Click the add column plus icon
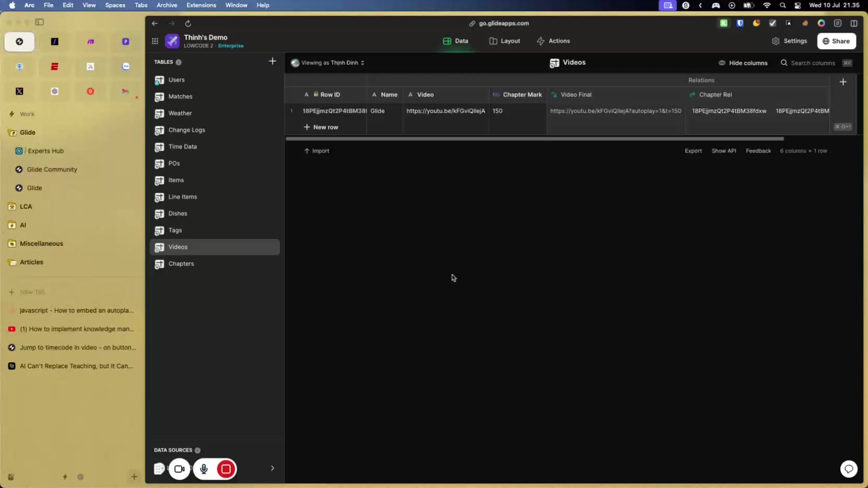Image resolution: width=868 pixels, height=488 pixels. [x=842, y=82]
